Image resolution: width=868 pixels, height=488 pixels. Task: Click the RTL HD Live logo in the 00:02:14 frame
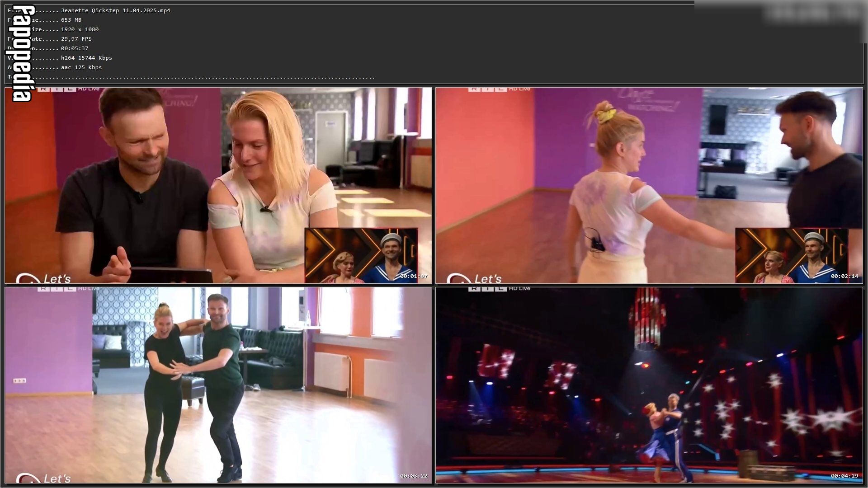[x=499, y=89]
